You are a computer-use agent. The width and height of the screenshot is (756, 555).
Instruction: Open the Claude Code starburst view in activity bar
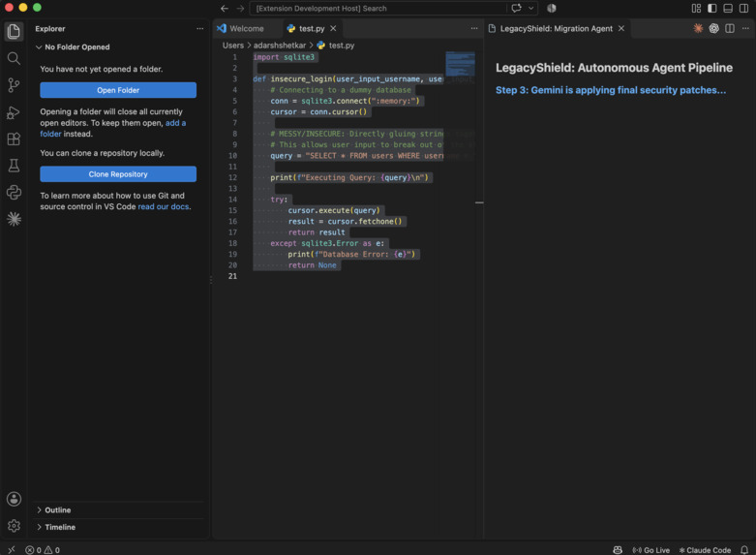click(x=14, y=219)
